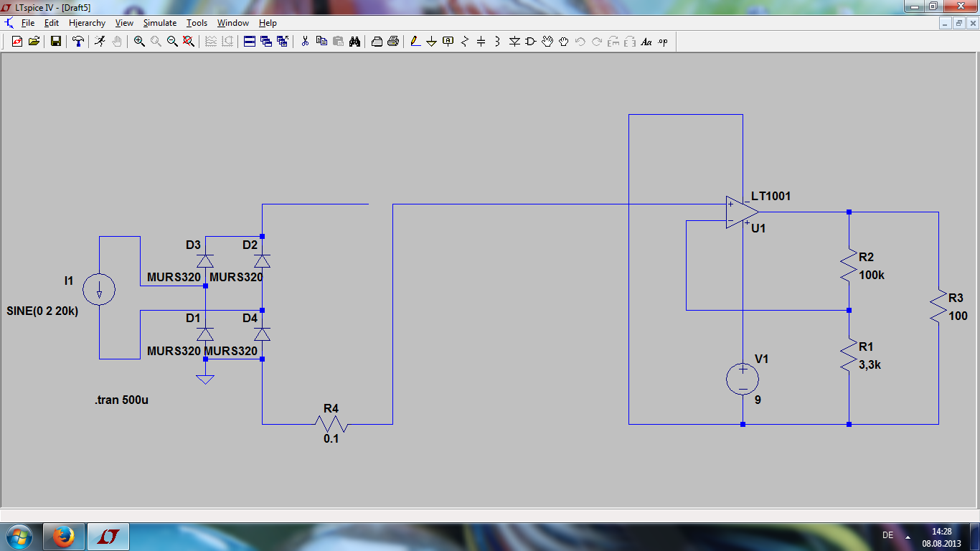
Task: Click the Zoom In magnifier
Action: point(139,42)
